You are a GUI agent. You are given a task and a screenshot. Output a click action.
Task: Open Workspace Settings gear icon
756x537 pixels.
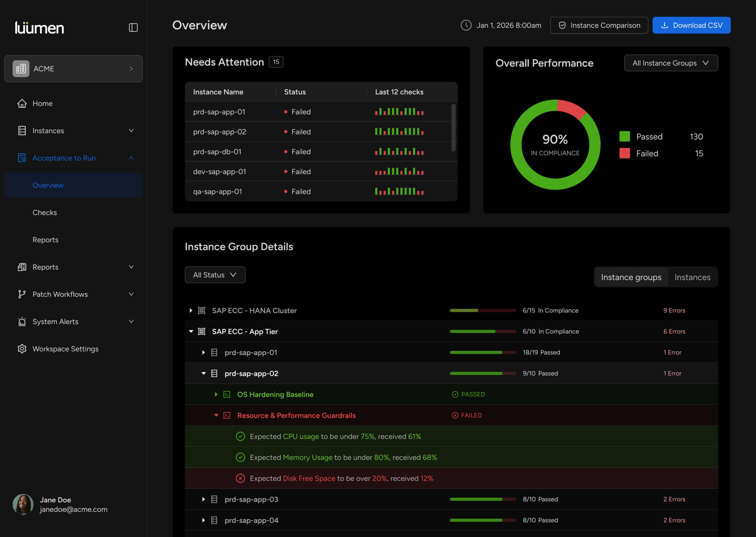(x=22, y=349)
